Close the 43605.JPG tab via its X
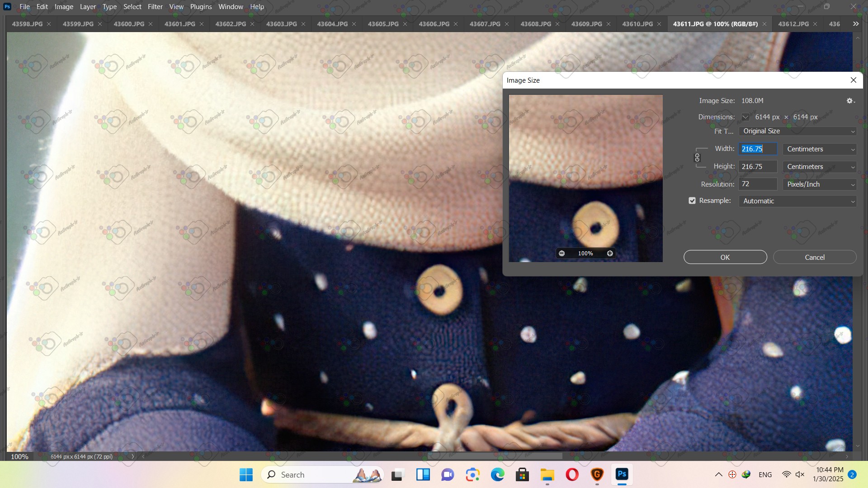The image size is (868, 488). click(405, 24)
